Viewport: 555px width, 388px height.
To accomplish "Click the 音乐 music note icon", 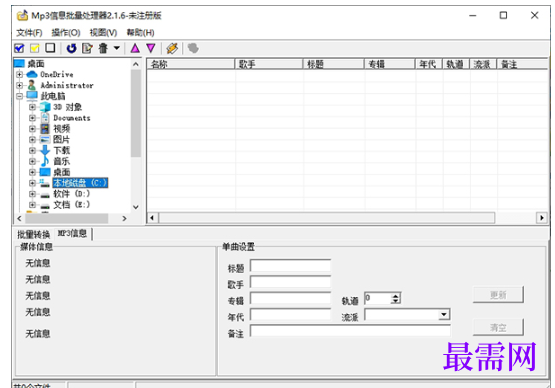I will click(45, 161).
